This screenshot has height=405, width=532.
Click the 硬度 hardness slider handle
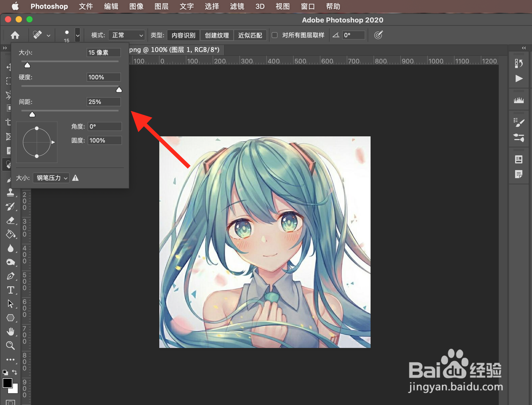[119, 90]
